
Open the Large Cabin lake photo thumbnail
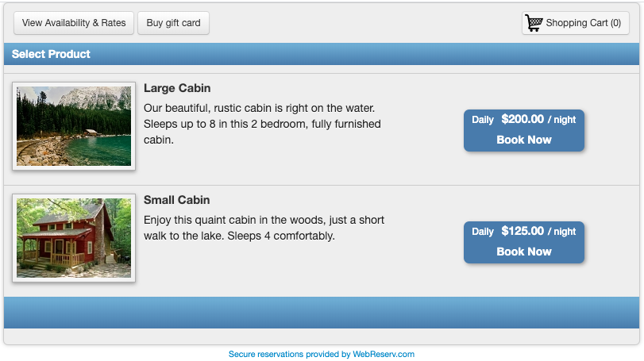point(74,126)
